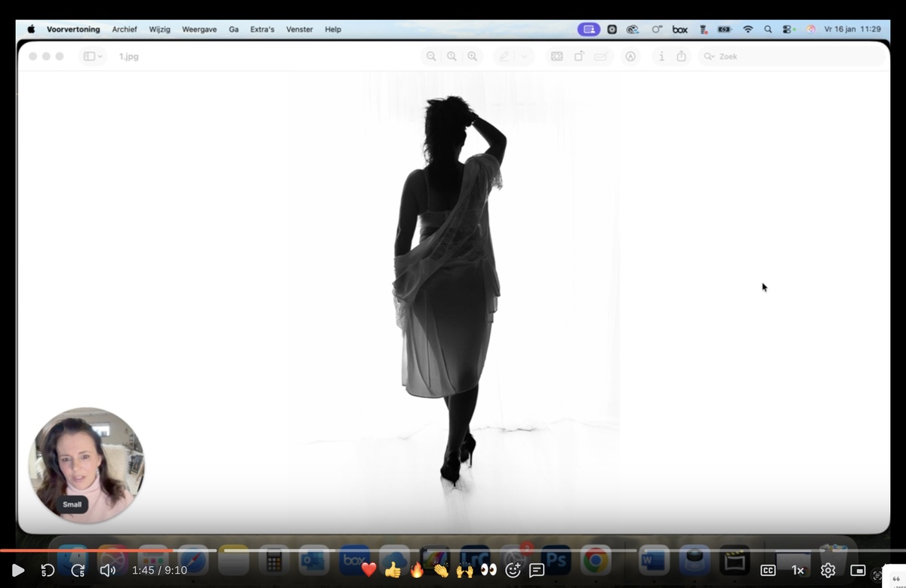Open the add-emoji reaction picker
The height and width of the screenshot is (588, 906).
pos(513,570)
